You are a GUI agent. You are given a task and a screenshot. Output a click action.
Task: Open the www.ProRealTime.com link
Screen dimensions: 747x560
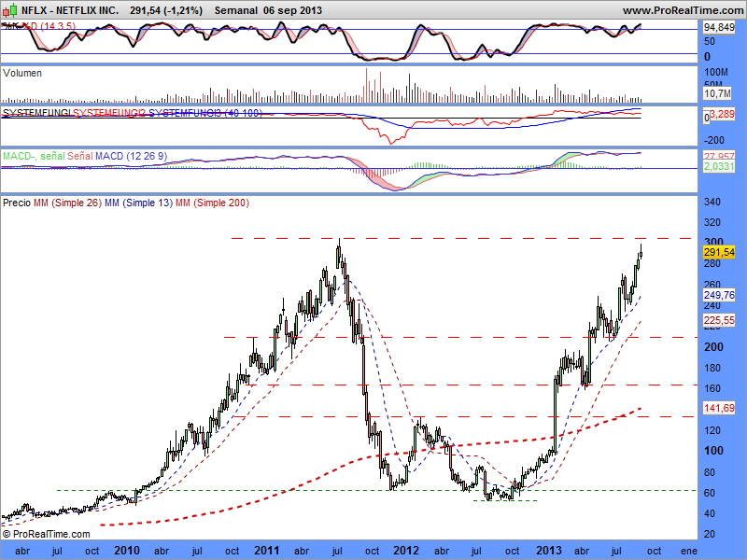684,10
